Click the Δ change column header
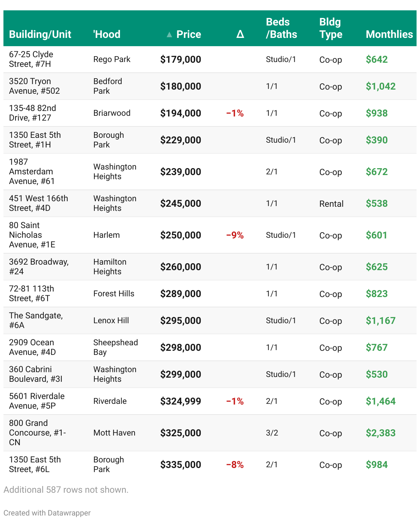This screenshot has width=420, height=521. (x=240, y=34)
